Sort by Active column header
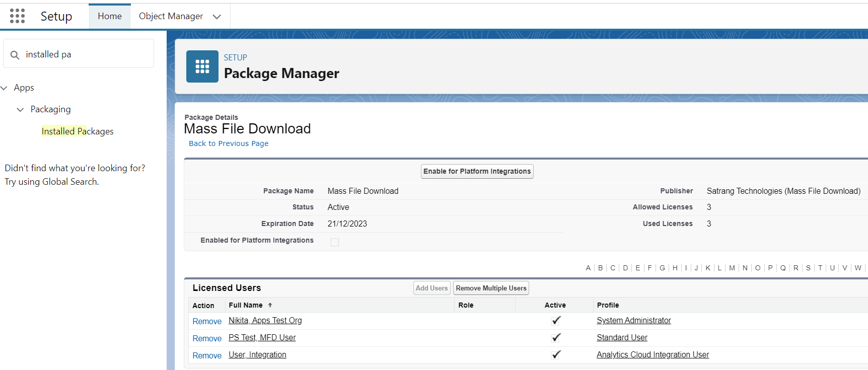The height and width of the screenshot is (370, 868). (555, 305)
